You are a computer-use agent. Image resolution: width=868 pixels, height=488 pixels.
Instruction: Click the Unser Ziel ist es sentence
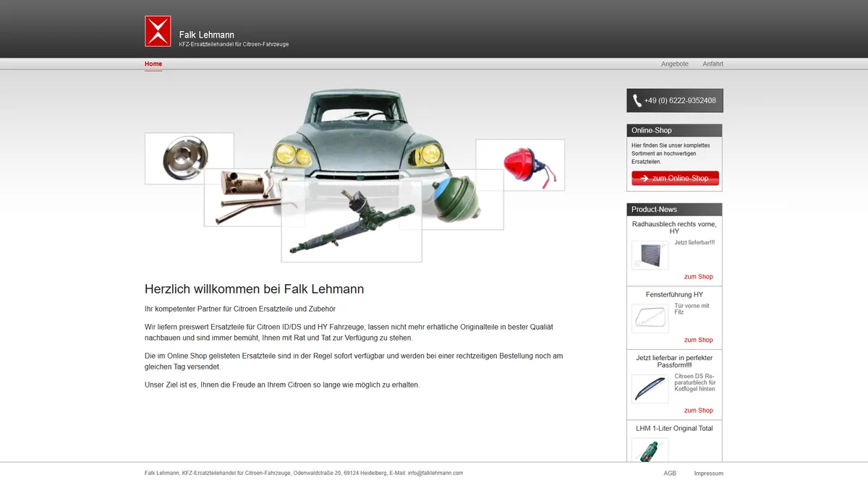coord(282,385)
